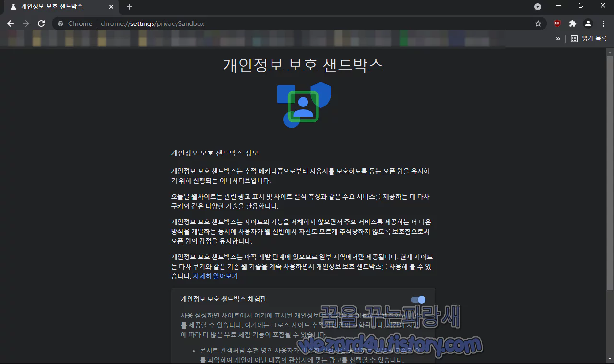Image resolution: width=614 pixels, height=364 pixels.
Task: Bookmark the page with the star icon
Action: [538, 23]
